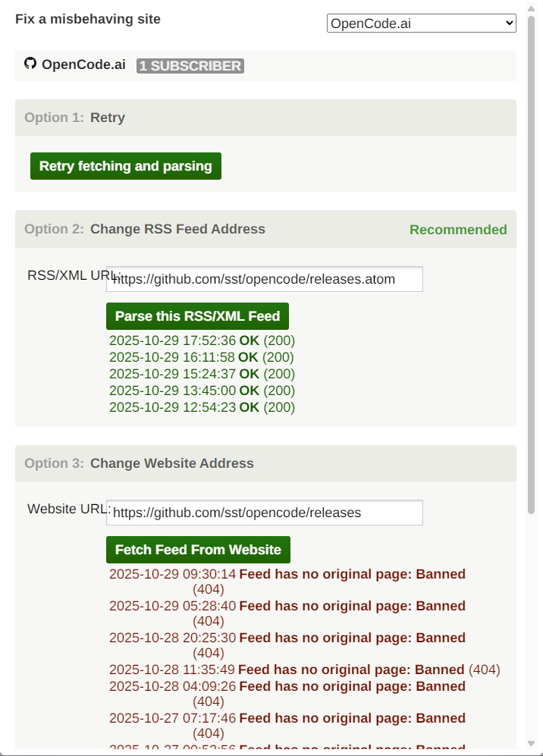
Task: Click the 09:30:14 Banned error entry
Action: pos(287,574)
